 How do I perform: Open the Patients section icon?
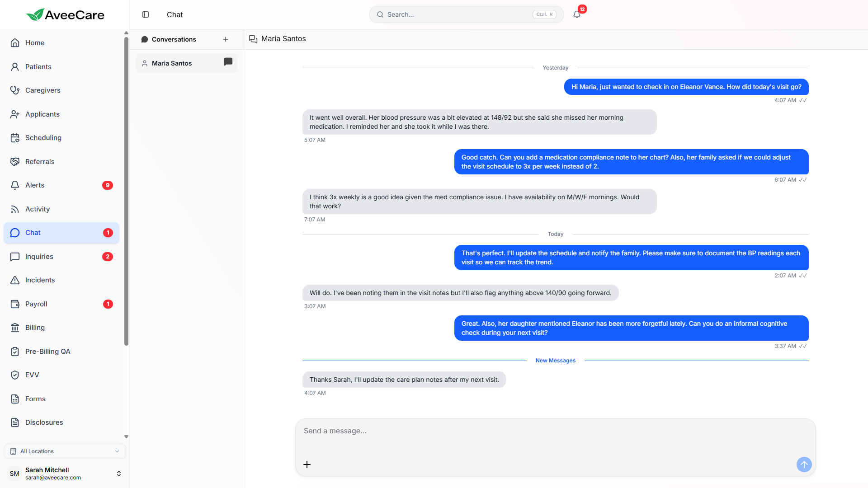(15, 66)
